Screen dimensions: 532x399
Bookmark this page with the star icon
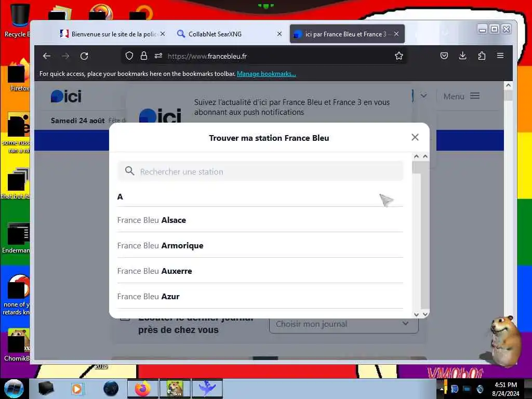[399, 56]
